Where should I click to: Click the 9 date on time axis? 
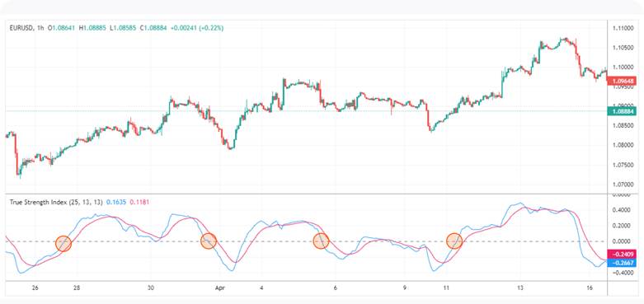tap(405, 288)
